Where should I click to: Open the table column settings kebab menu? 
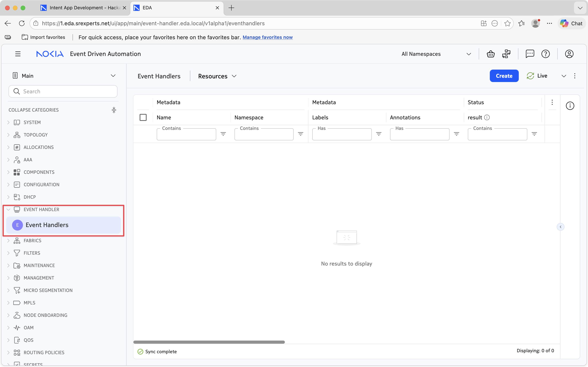click(x=552, y=102)
